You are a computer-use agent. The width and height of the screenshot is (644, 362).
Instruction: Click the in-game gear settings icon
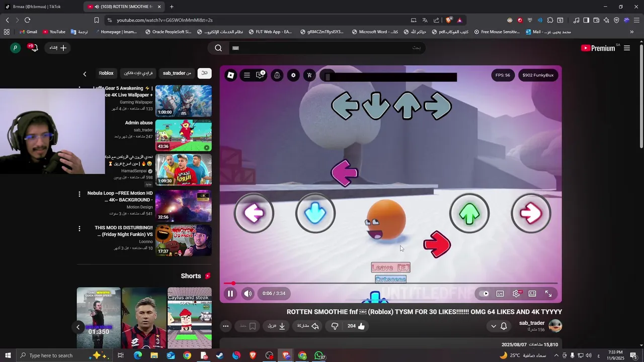pyautogui.click(x=293, y=75)
